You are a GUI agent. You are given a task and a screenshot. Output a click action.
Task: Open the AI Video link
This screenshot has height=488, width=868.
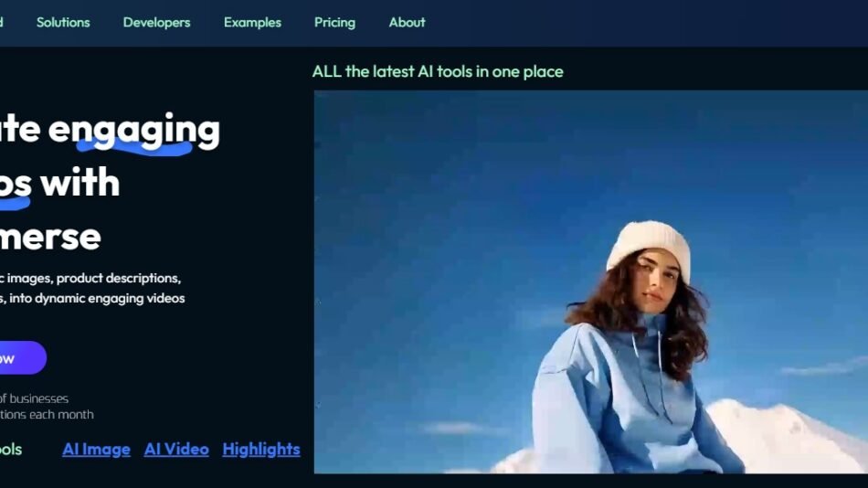click(176, 449)
